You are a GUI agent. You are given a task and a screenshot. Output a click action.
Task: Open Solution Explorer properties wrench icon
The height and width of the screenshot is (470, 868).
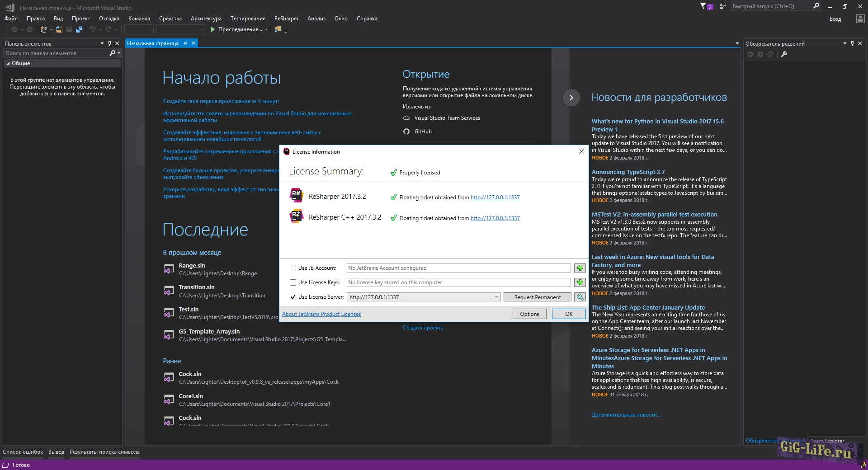click(784, 54)
